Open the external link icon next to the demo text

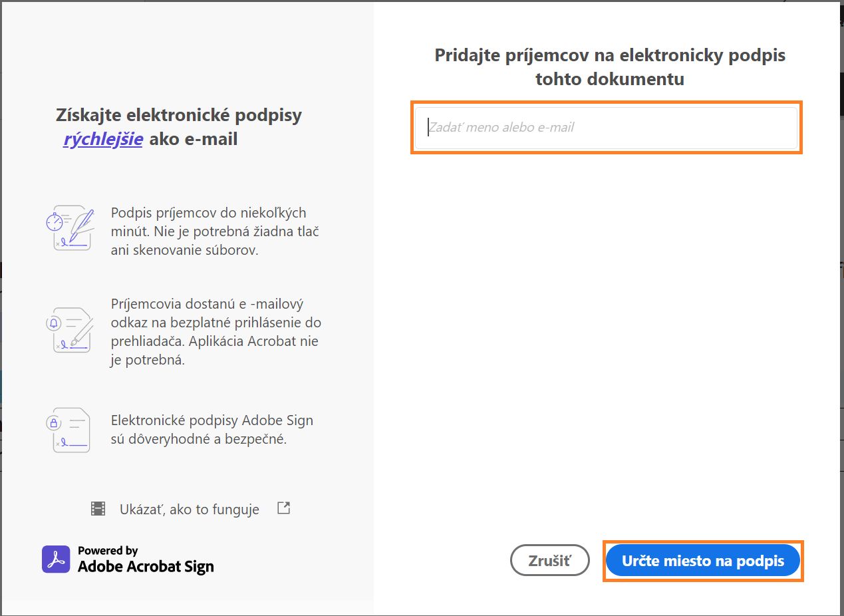point(283,507)
